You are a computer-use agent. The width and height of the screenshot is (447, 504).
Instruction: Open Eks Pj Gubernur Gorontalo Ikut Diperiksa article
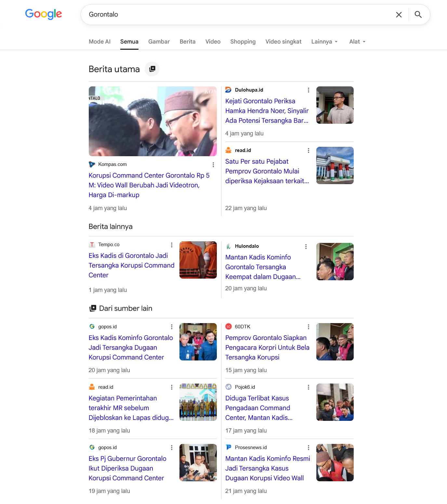pyautogui.click(x=127, y=468)
